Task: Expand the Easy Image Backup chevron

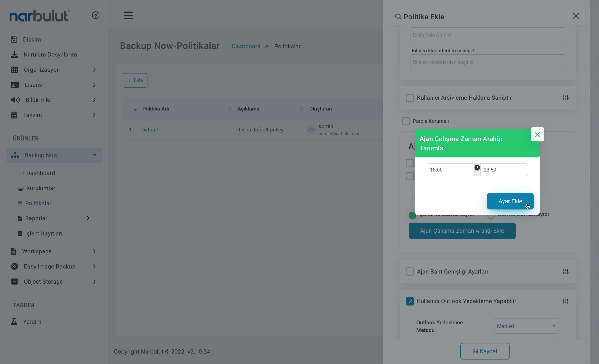Action: click(x=94, y=266)
